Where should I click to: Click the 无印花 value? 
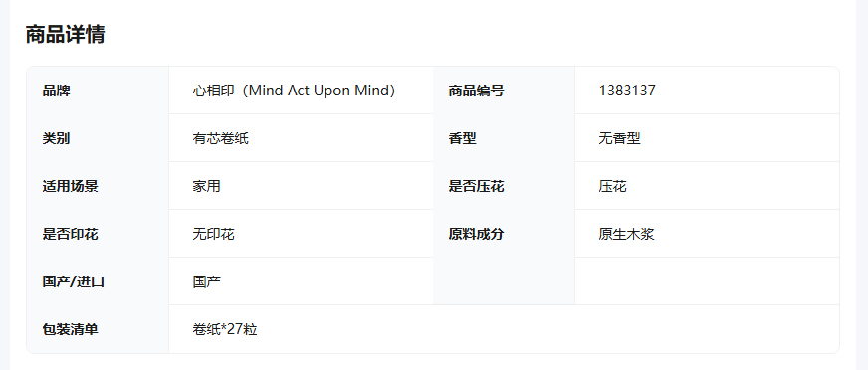pos(214,234)
